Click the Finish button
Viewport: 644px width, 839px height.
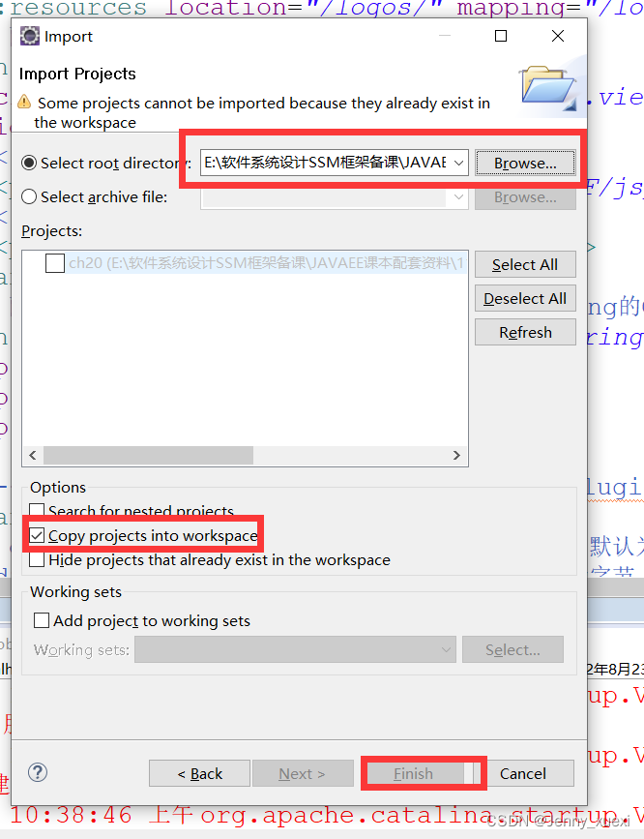(413, 773)
